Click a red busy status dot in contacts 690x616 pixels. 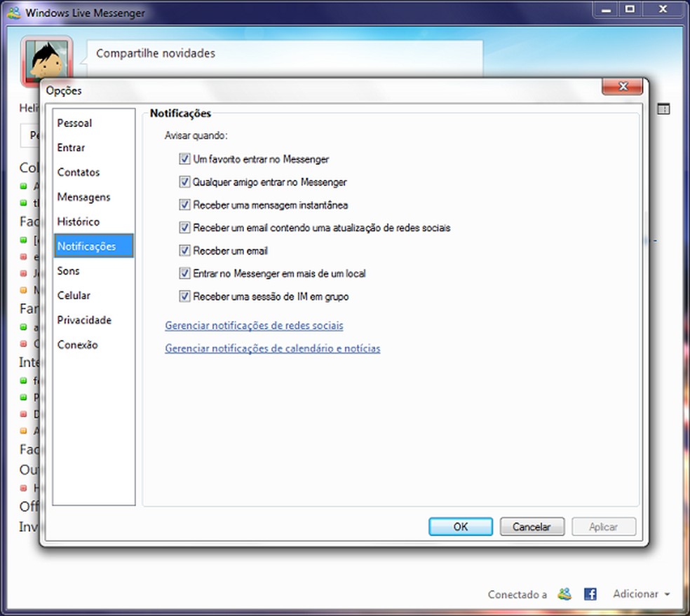(x=23, y=256)
